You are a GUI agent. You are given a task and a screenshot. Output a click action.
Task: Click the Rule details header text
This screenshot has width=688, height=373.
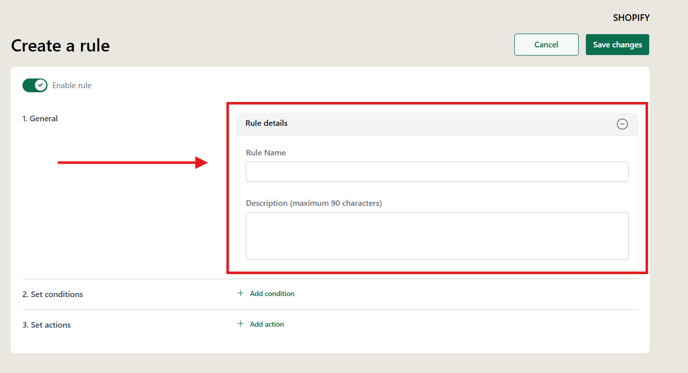(x=266, y=123)
